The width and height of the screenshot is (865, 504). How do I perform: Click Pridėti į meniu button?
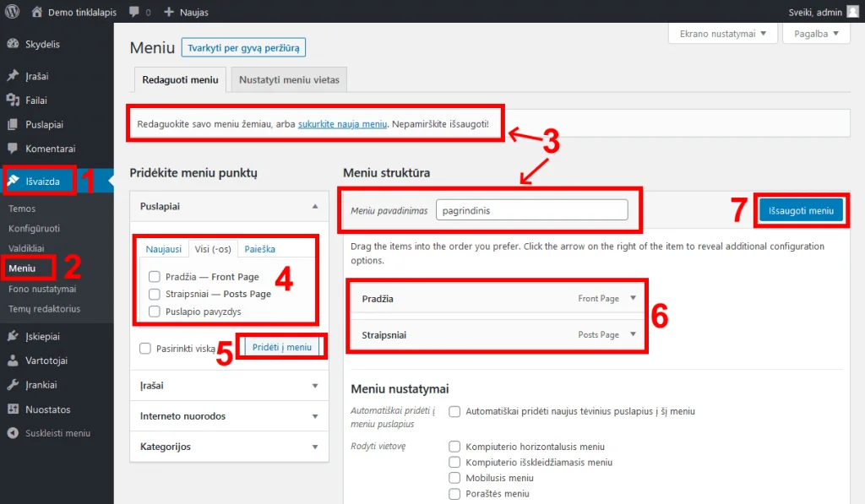[x=282, y=347]
